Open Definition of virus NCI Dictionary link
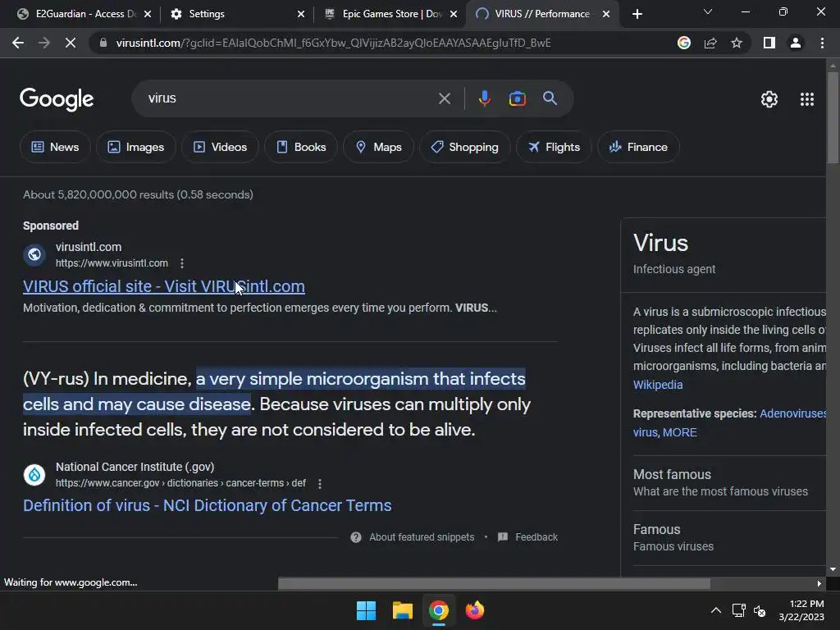The width and height of the screenshot is (840, 630). point(208,505)
